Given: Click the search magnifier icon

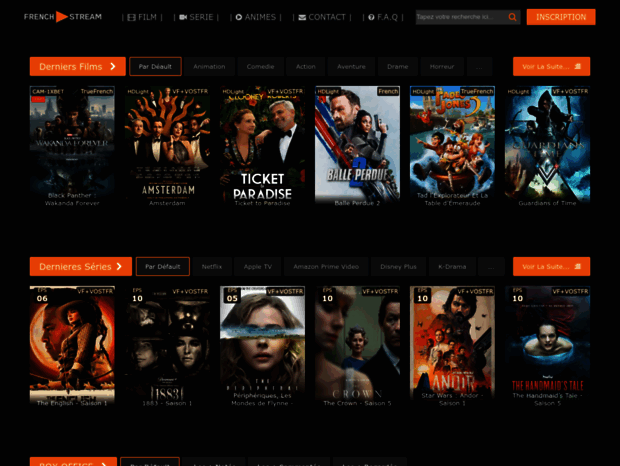Looking at the screenshot, I should coord(513,17).
